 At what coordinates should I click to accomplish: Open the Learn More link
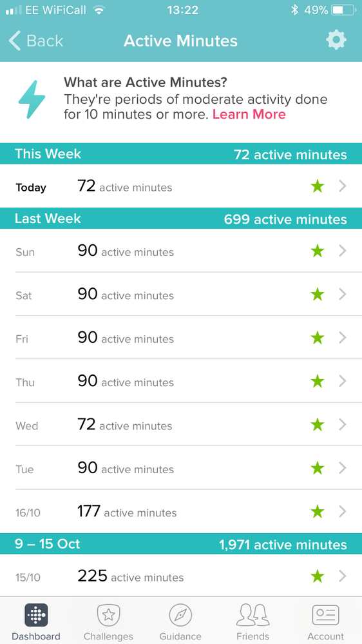pyautogui.click(x=249, y=114)
